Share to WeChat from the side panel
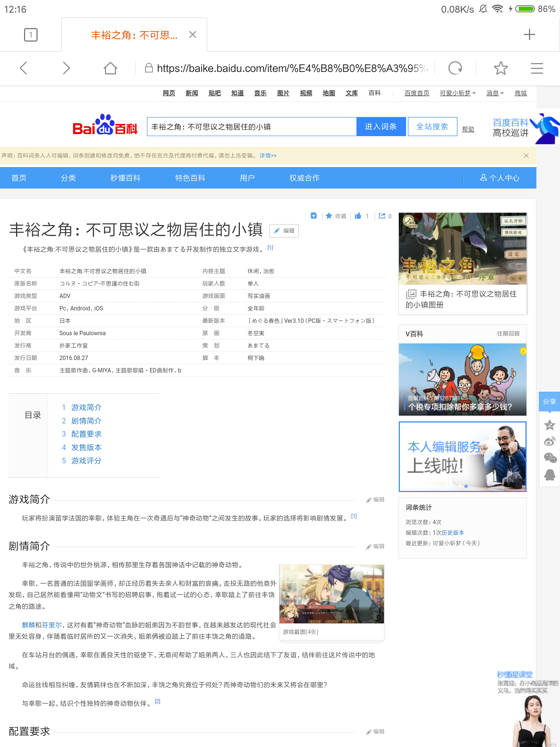This screenshot has height=747, width=560. pyautogui.click(x=550, y=458)
